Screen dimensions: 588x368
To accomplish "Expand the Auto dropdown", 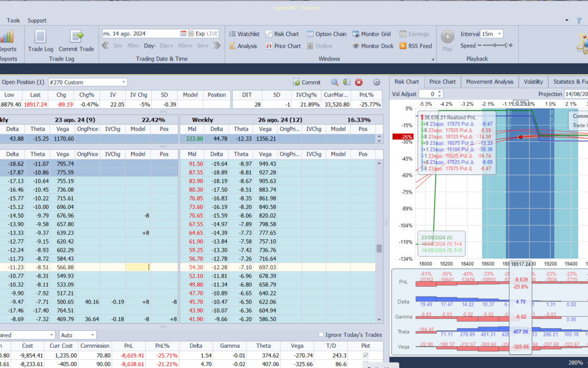I will (x=93, y=335).
